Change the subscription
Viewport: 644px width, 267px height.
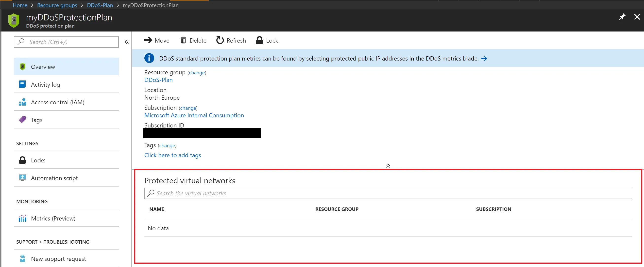pyautogui.click(x=188, y=108)
